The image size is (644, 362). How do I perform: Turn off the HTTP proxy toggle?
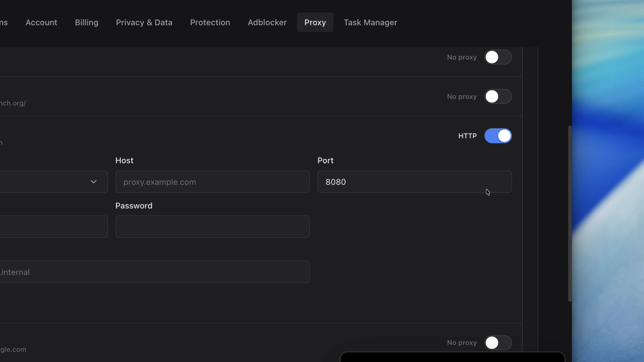click(498, 136)
